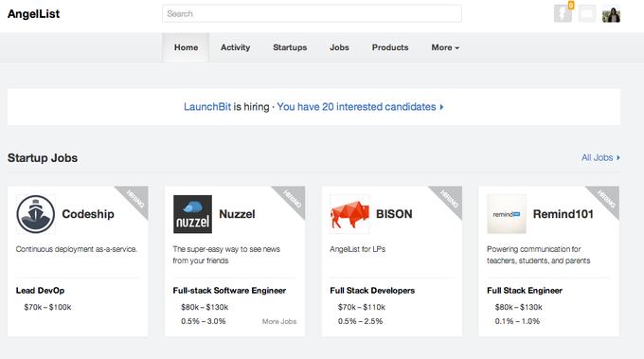The width and height of the screenshot is (644, 359).
Task: Open the notifications icon with badge
Action: (563, 13)
